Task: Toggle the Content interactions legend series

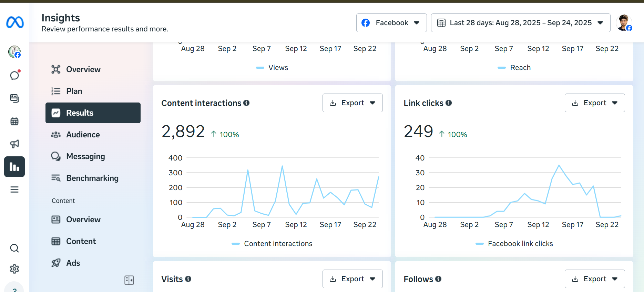Action: click(272, 244)
